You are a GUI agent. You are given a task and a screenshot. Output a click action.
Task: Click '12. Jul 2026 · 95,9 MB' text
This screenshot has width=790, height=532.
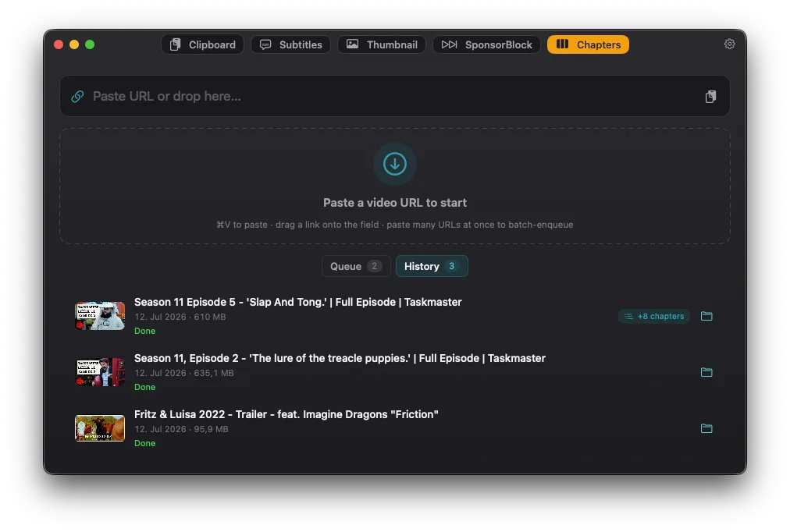(x=181, y=429)
